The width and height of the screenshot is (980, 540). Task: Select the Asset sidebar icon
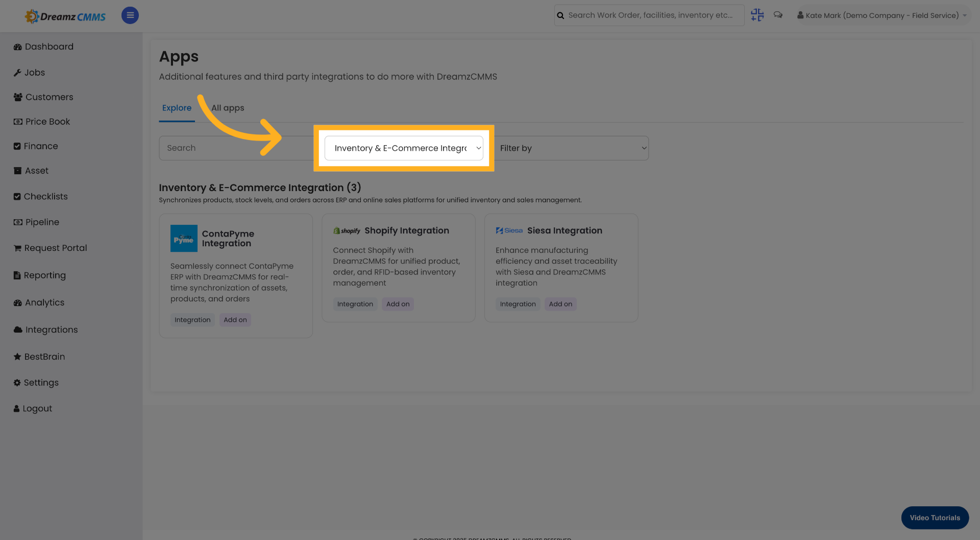click(x=17, y=170)
